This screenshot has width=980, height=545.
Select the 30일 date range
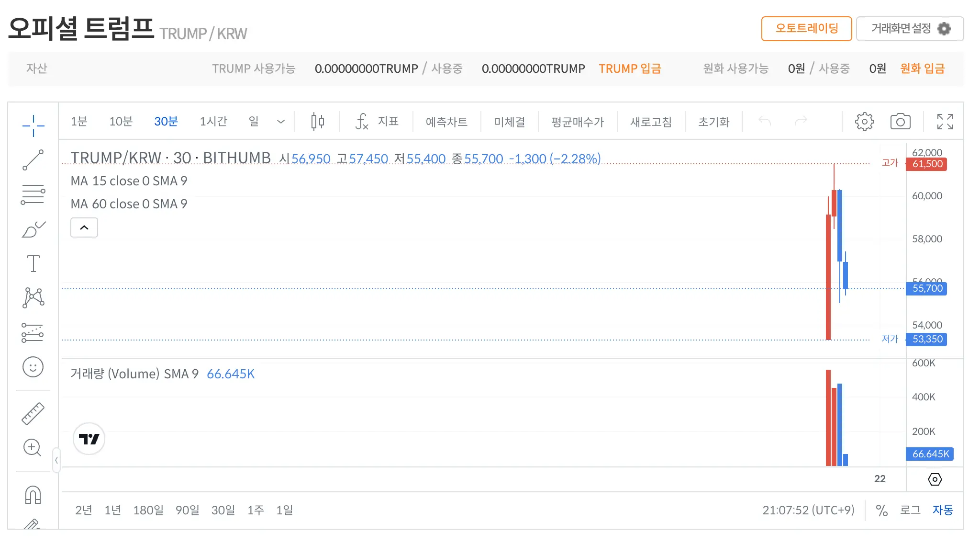pyautogui.click(x=223, y=510)
